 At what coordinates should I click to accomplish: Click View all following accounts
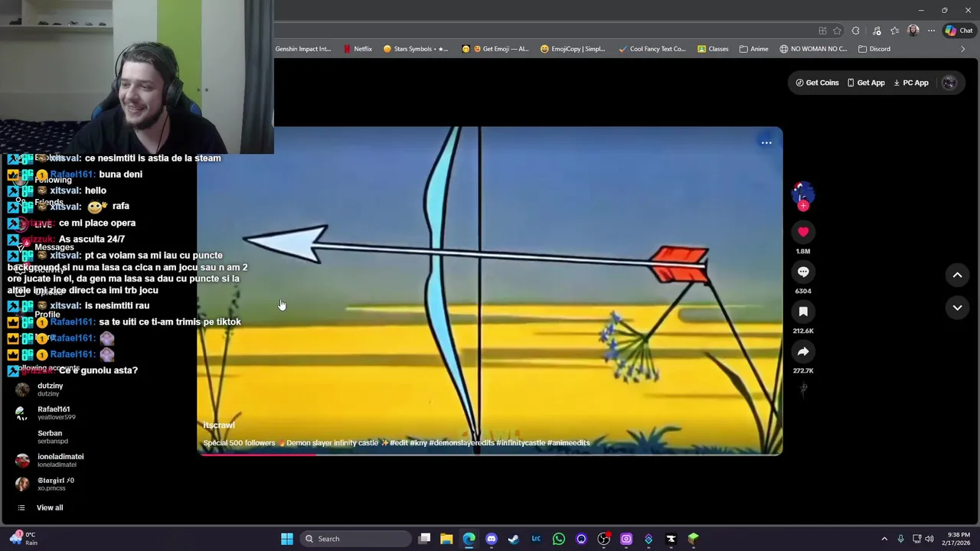coord(50,508)
